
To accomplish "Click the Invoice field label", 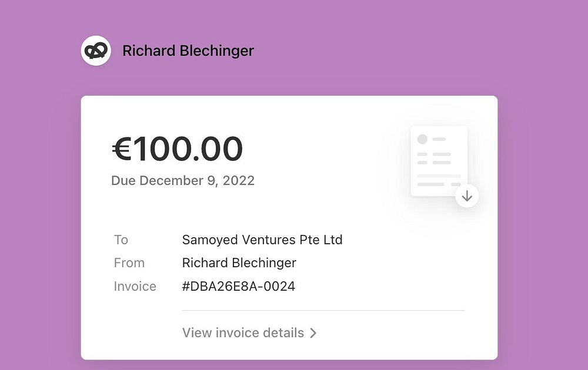I will pyautogui.click(x=135, y=286).
